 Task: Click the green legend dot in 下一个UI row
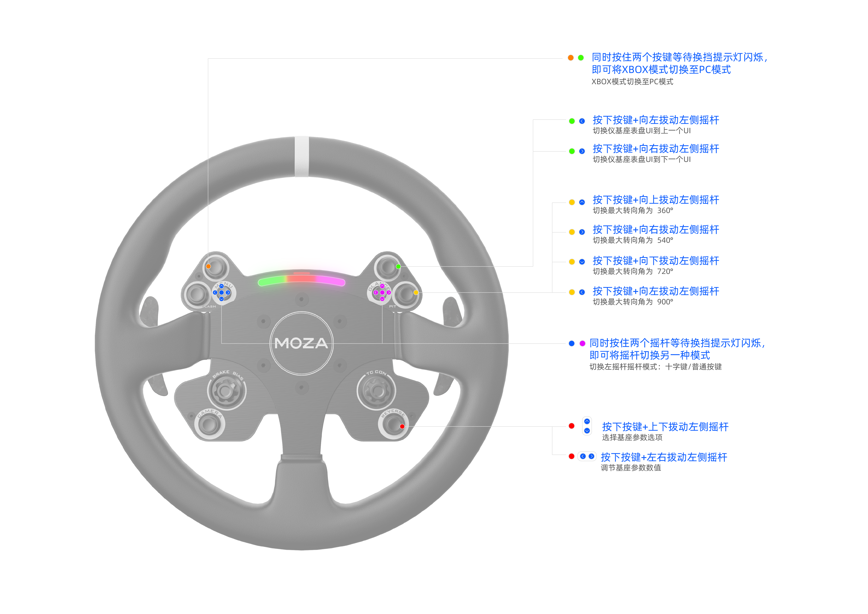pyautogui.click(x=572, y=151)
